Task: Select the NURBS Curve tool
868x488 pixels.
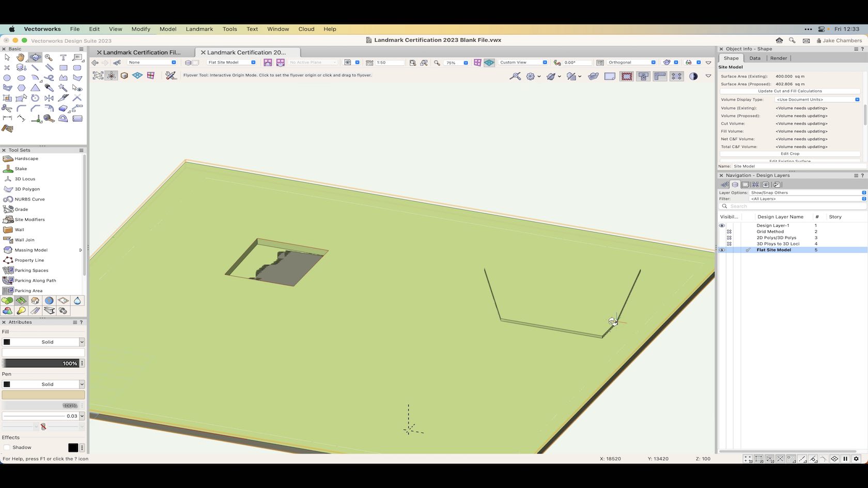Action: coord(30,199)
